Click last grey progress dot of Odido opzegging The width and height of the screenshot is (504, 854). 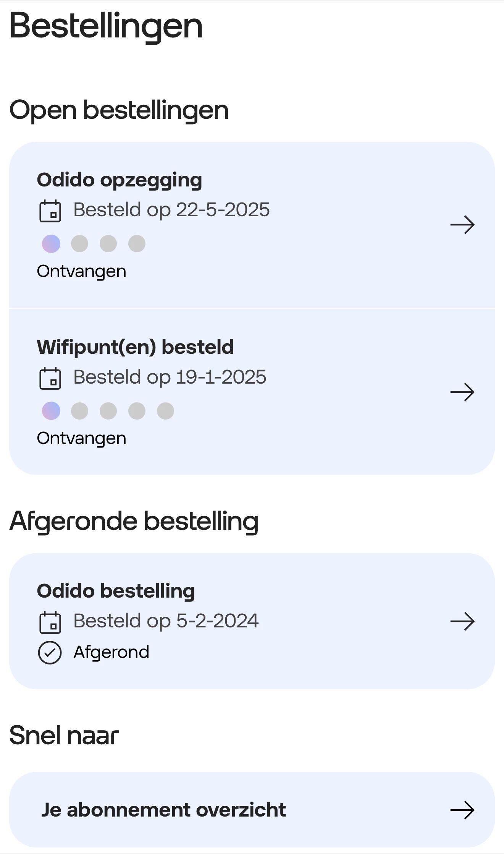[137, 244]
